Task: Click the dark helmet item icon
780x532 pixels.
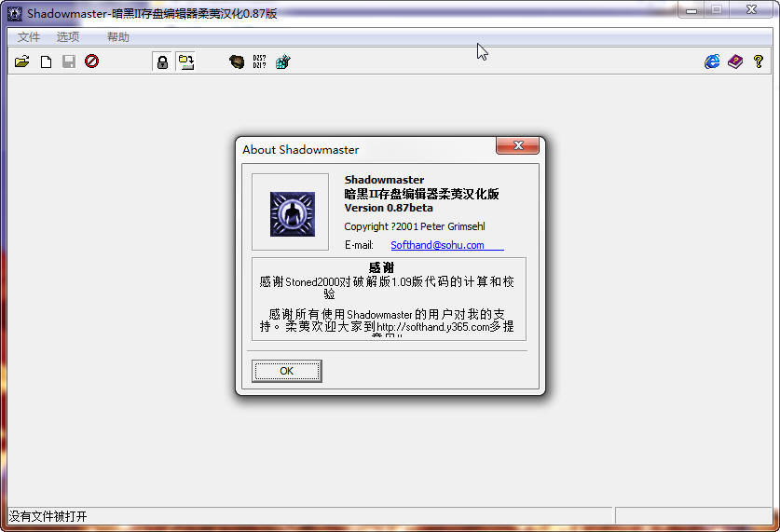Action: [x=237, y=61]
